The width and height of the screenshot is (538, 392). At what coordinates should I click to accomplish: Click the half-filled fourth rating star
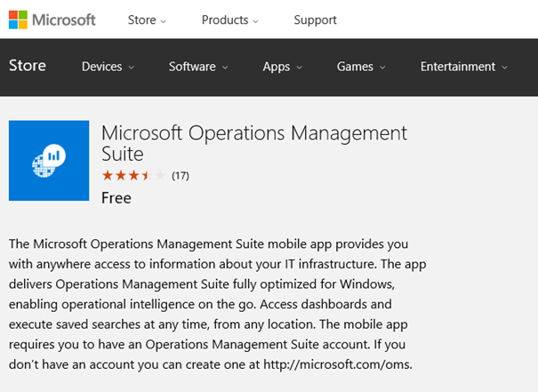pos(147,175)
